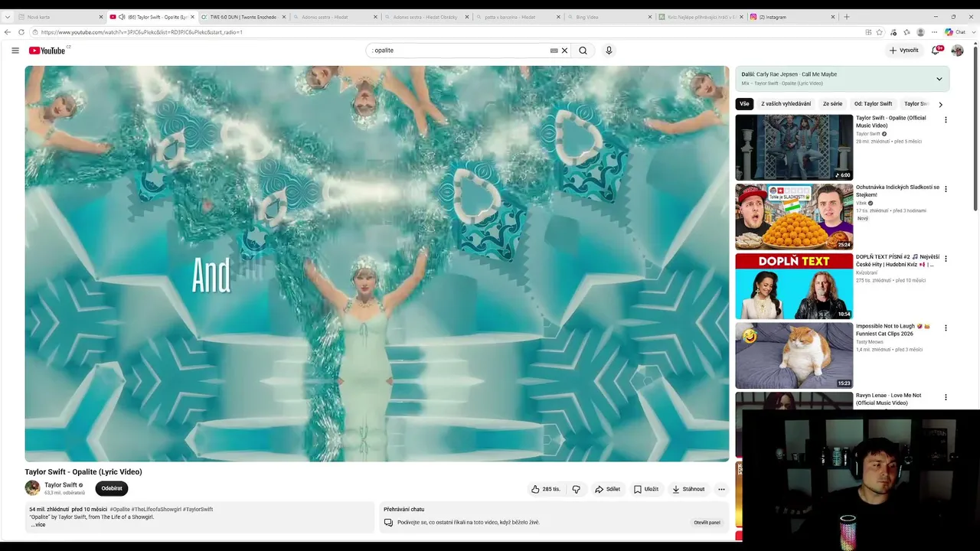This screenshot has width=980, height=551.
Task: Open the on-screen keyboard in search box
Action: [554, 51]
